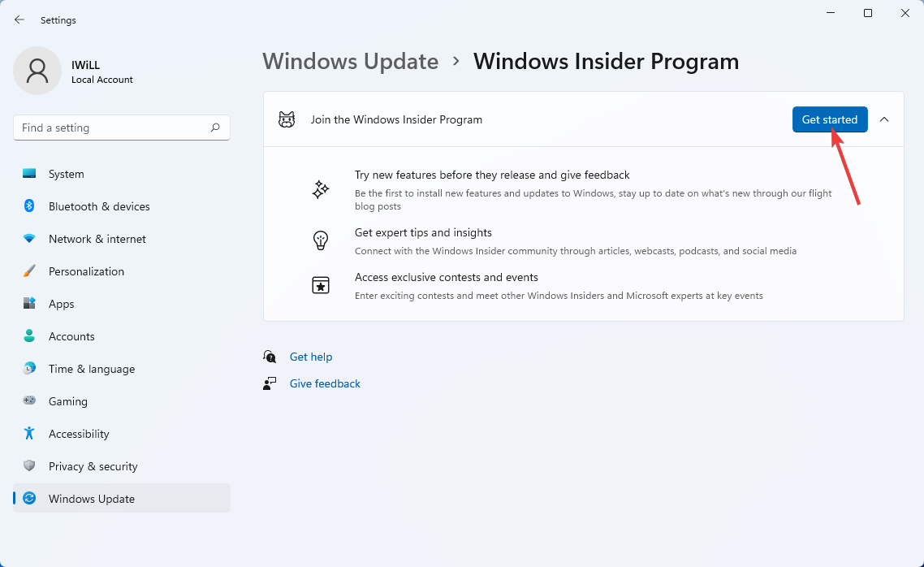This screenshot has width=924, height=567.
Task: Click the Personalization paintbrush icon
Action: point(29,271)
